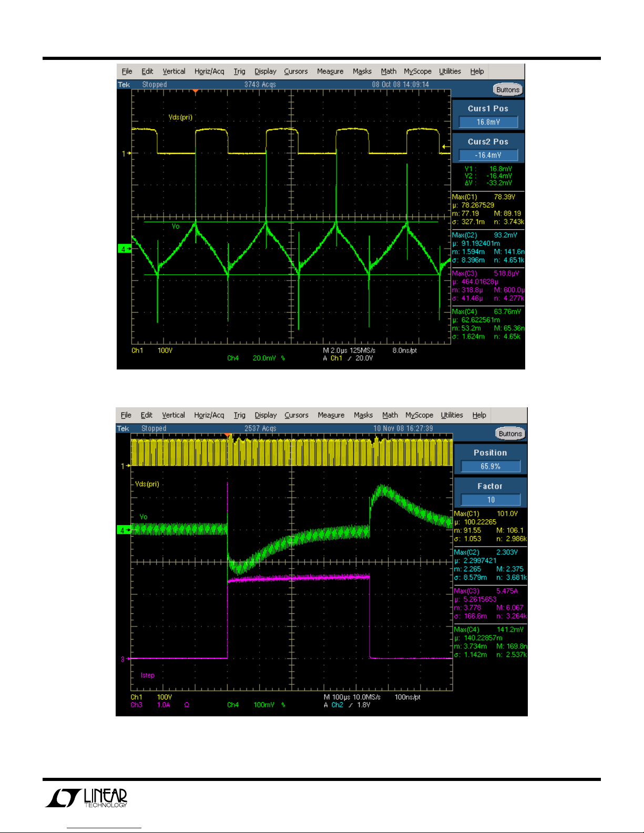Select green channel 4 marker in top scope
644x833 pixels.
[124, 249]
